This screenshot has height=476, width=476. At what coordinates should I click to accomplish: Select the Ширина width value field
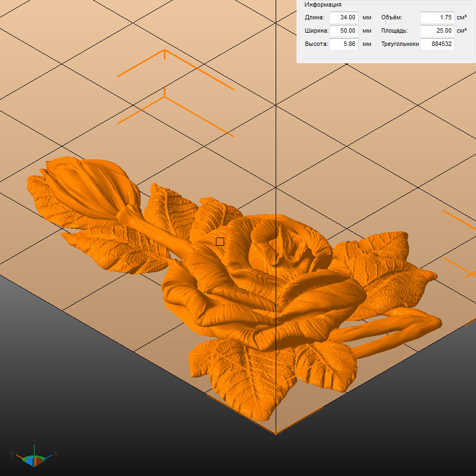(344, 31)
